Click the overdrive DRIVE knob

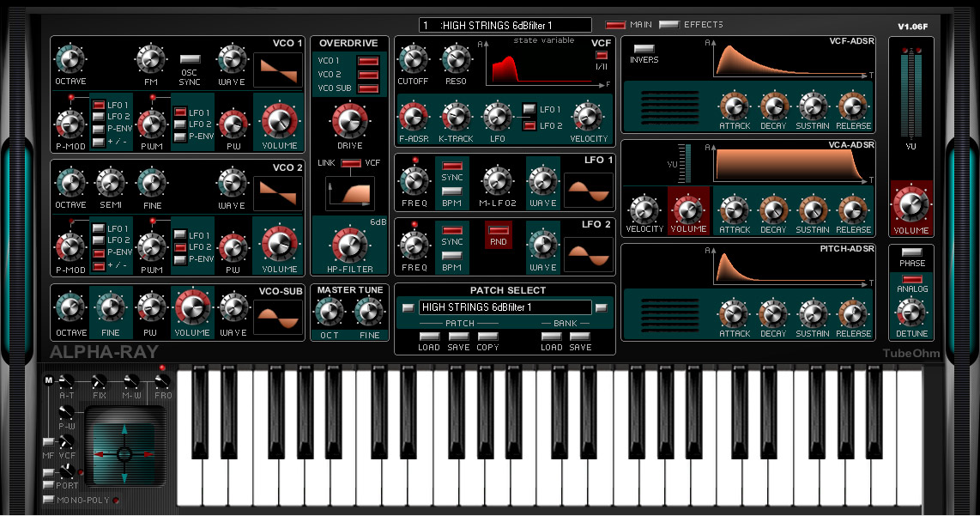[350, 121]
